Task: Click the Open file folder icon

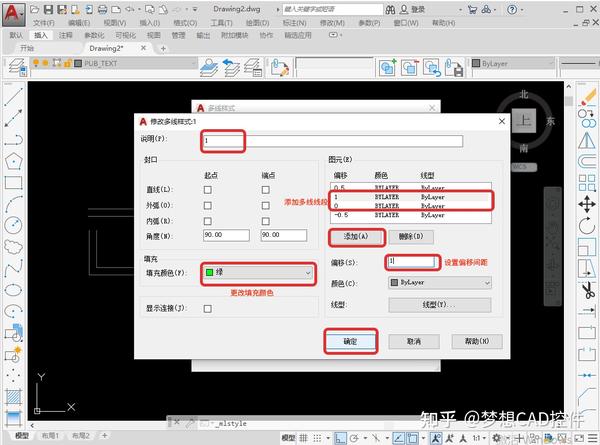Action: 34,10
